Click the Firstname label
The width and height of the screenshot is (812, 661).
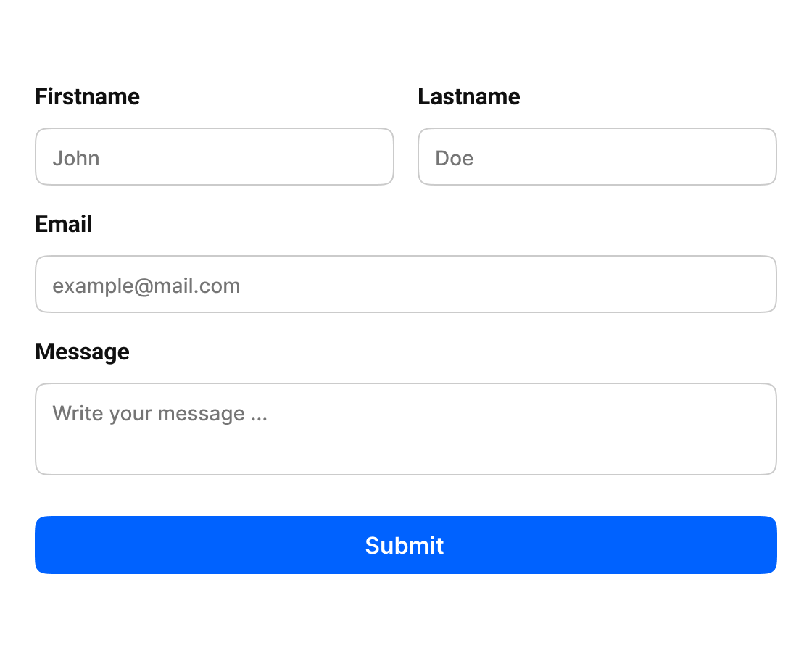pyautogui.click(x=88, y=97)
